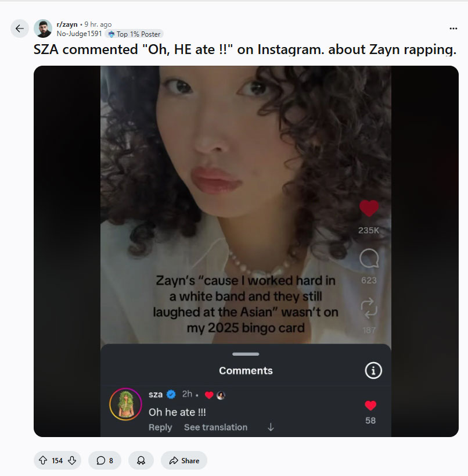468x476 pixels.
Task: Click the heart icon showing 235K likes
Action: [x=369, y=208]
